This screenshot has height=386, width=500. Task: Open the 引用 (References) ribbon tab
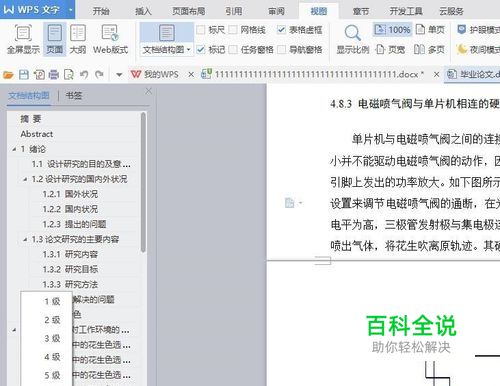(233, 11)
